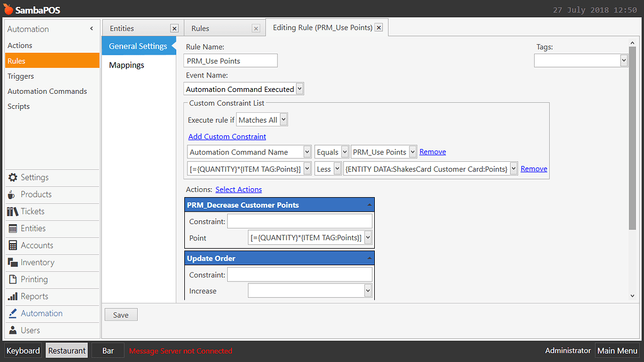Expand the Event Name dropdown
The height and width of the screenshot is (362, 644).
pos(299,89)
